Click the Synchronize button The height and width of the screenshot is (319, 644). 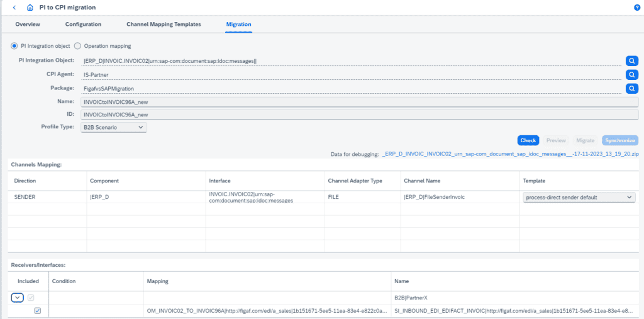click(620, 140)
